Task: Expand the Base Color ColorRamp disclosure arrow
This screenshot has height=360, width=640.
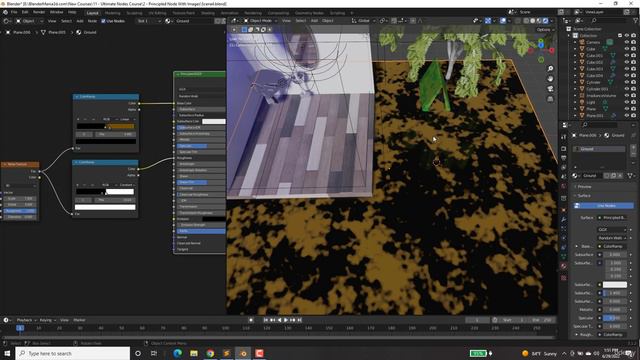Action: [x=577, y=247]
